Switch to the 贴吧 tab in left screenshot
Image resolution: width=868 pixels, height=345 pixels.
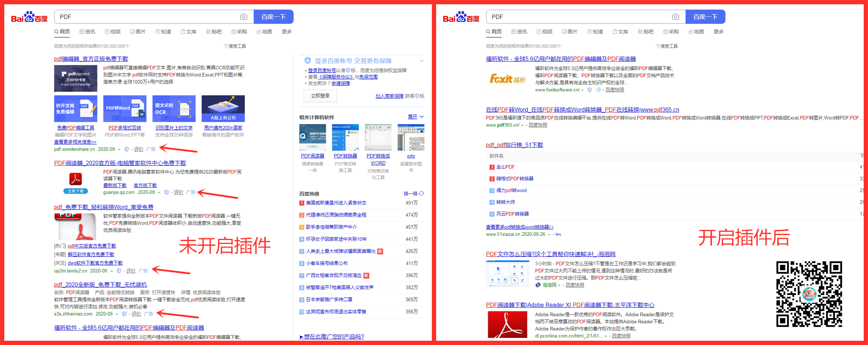click(x=214, y=32)
